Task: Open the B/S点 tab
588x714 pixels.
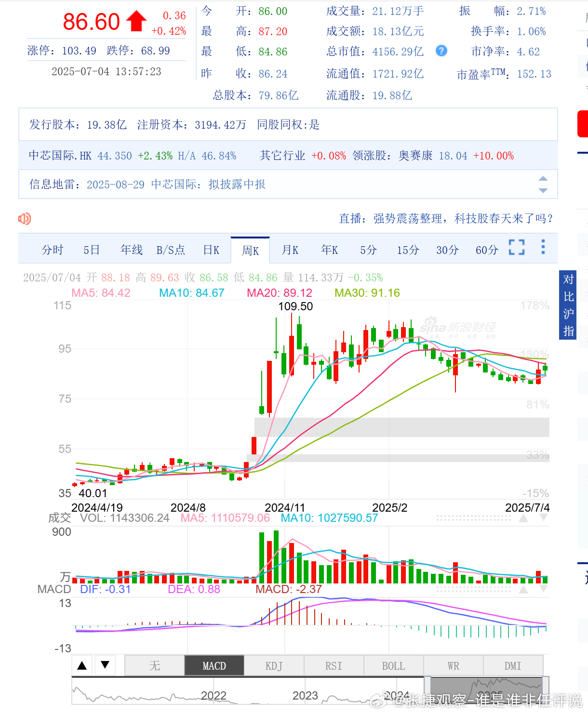Action: (171, 250)
